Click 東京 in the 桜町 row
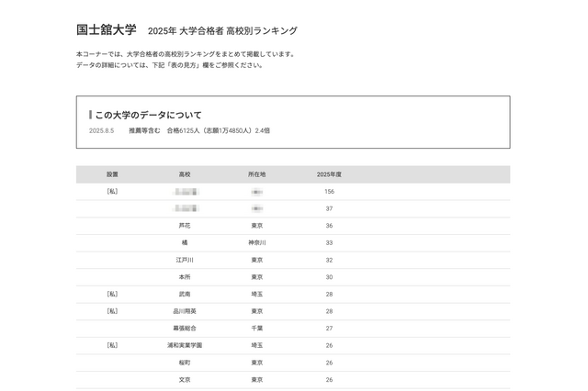 (257, 363)
